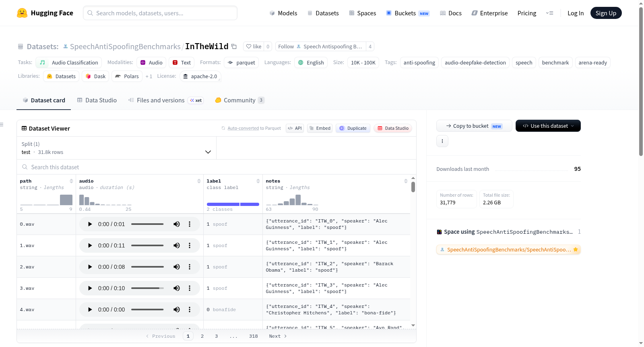Open Spaces in top navigation

pos(363,13)
